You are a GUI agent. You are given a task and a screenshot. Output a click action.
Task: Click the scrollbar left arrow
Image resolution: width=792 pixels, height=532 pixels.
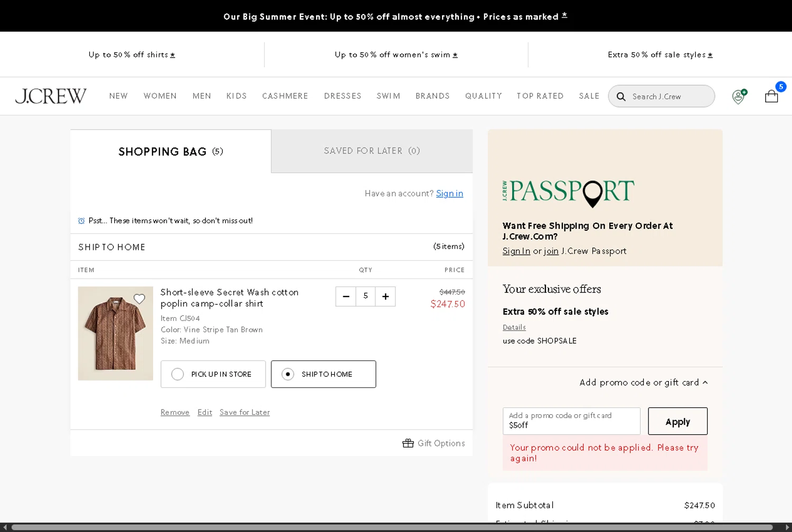pos(5,527)
